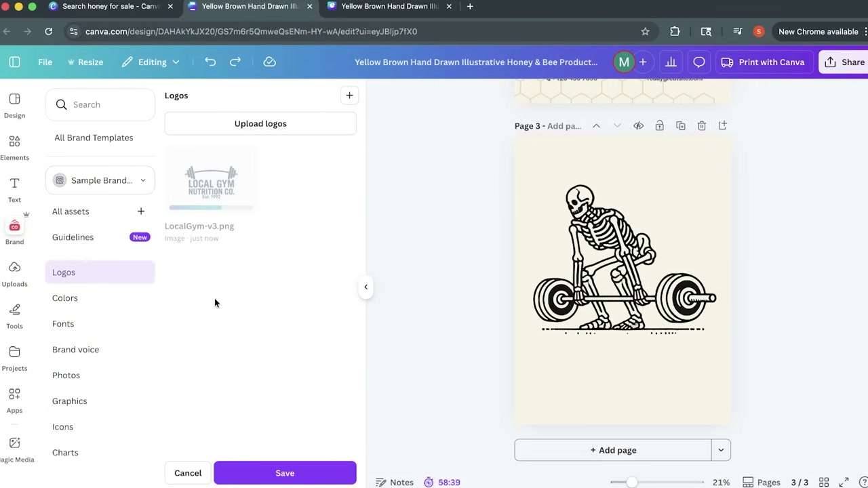Toggle the Notes panel
Screen dimensions: 868x488
click(x=395, y=483)
